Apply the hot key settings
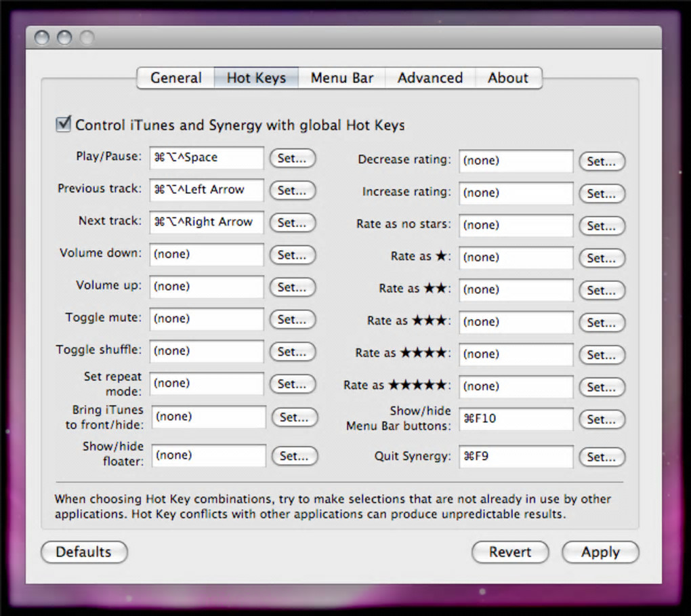The image size is (691, 616). [x=600, y=552]
